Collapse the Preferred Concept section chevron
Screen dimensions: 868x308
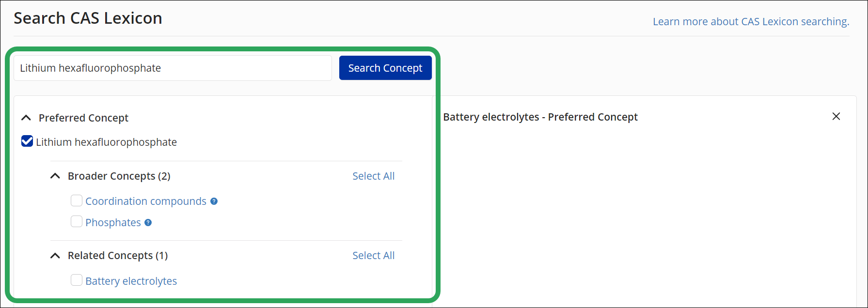27,118
